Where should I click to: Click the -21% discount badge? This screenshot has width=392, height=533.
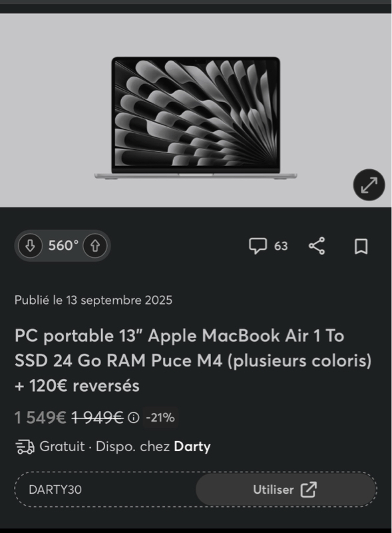tap(160, 418)
